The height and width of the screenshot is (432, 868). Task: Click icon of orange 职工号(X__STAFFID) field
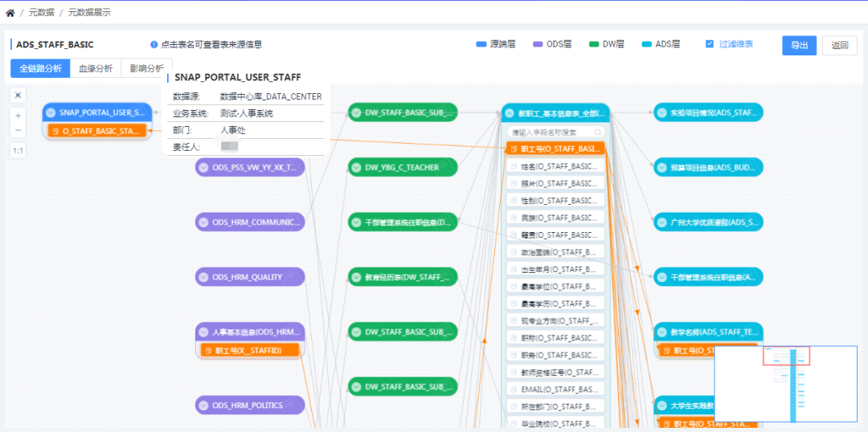(x=208, y=350)
